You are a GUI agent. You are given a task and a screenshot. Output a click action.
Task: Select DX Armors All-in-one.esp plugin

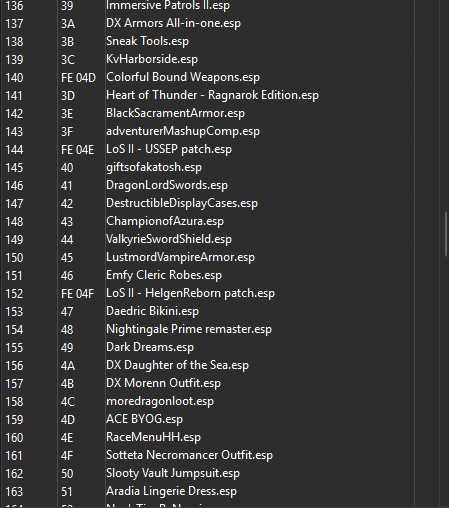coord(173,23)
